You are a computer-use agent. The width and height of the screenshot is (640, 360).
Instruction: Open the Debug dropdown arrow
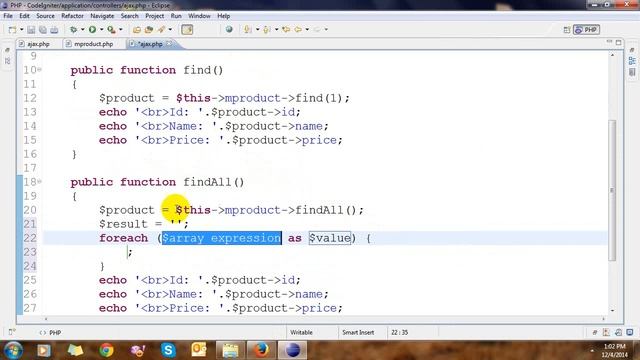click(82, 30)
